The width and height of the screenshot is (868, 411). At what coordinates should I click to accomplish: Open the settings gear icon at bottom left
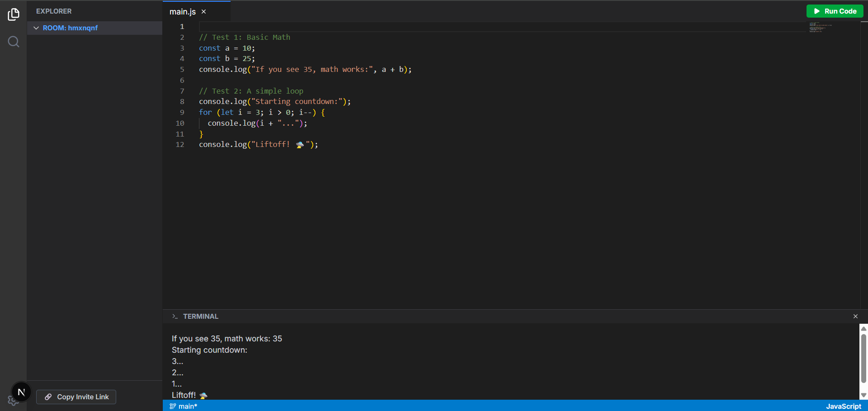pyautogui.click(x=12, y=401)
